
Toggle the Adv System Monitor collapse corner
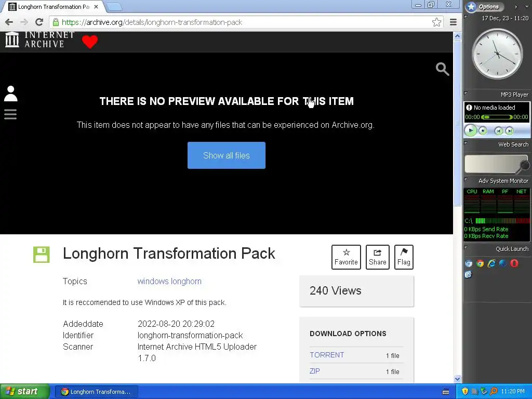pyautogui.click(x=466, y=179)
